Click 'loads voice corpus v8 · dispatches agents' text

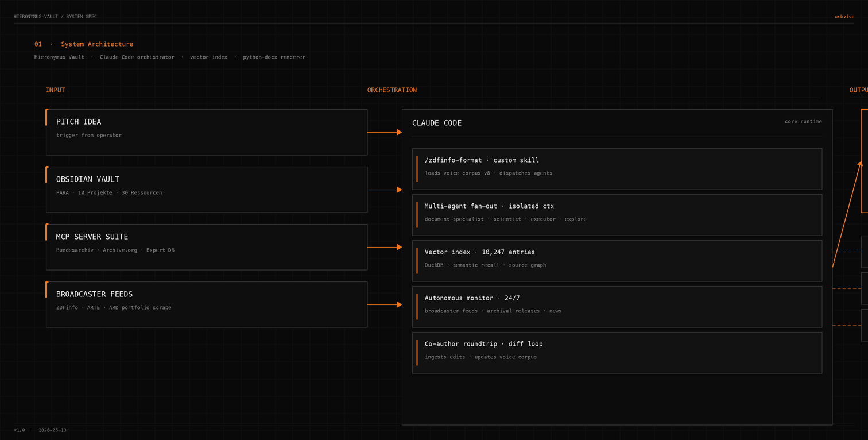point(489,173)
